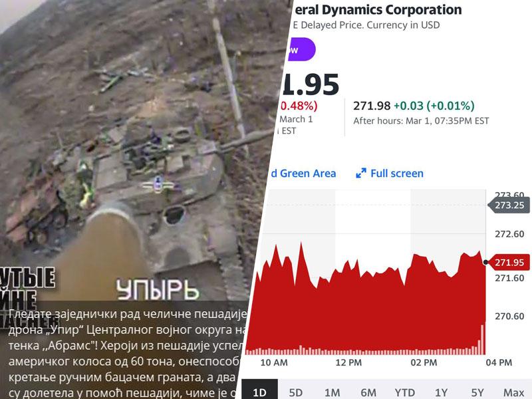This screenshot has width=532, height=399.
Task: Click the tall volume bar near 04 PM
Action: (x=483, y=340)
